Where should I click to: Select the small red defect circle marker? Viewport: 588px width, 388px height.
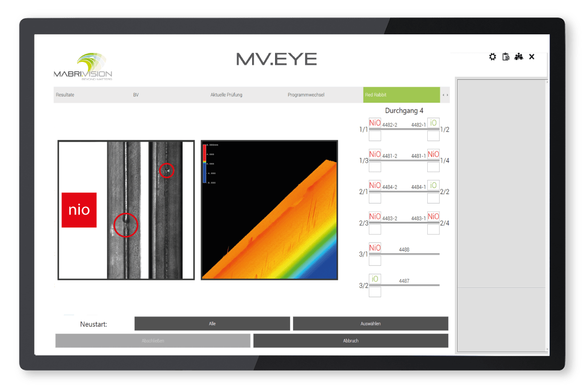(x=167, y=171)
